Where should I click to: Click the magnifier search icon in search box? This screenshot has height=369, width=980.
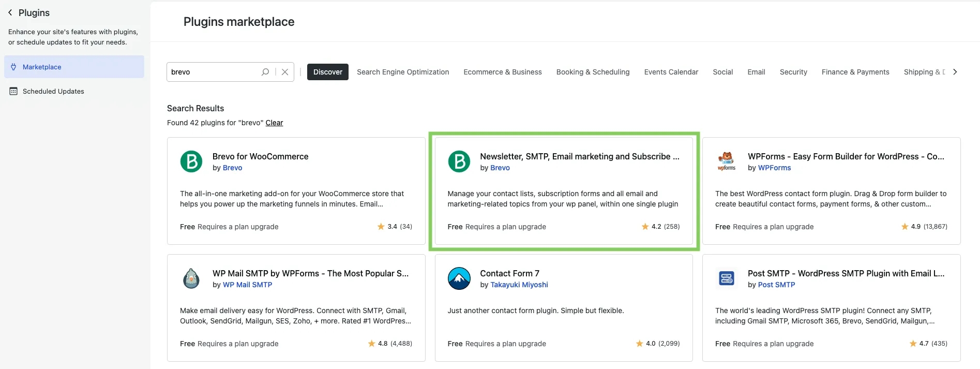(265, 72)
